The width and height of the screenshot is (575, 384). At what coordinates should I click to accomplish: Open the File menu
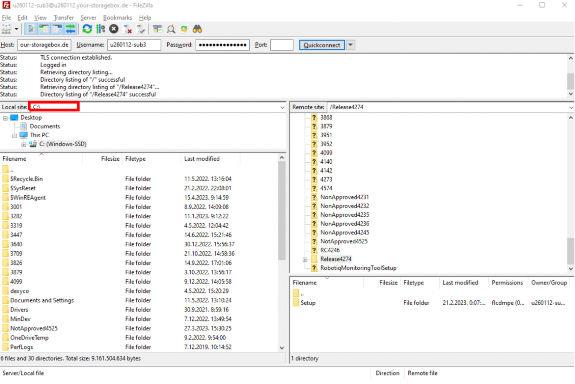[x=6, y=18]
